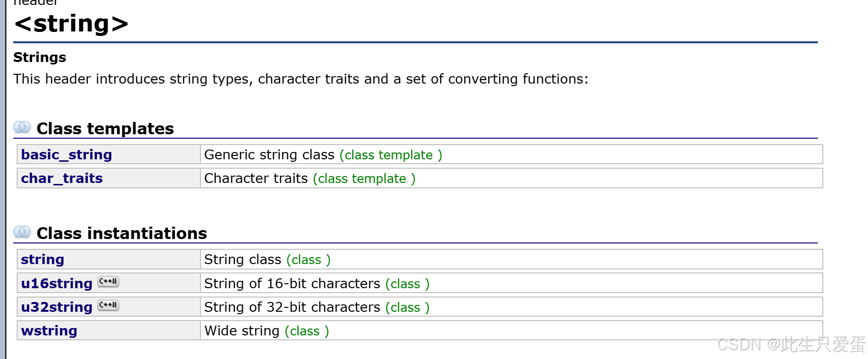The height and width of the screenshot is (359, 868).
Task: Click the icon beside Class instantiations heading
Action: click(22, 232)
